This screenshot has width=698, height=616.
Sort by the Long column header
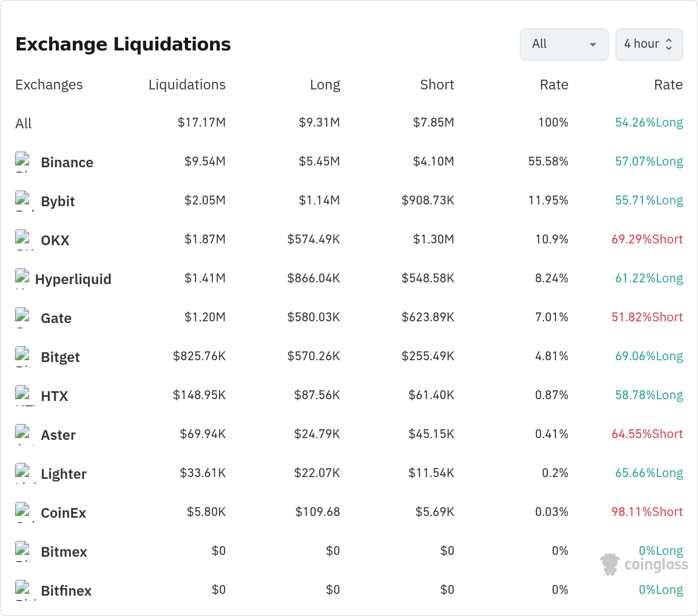click(x=325, y=85)
